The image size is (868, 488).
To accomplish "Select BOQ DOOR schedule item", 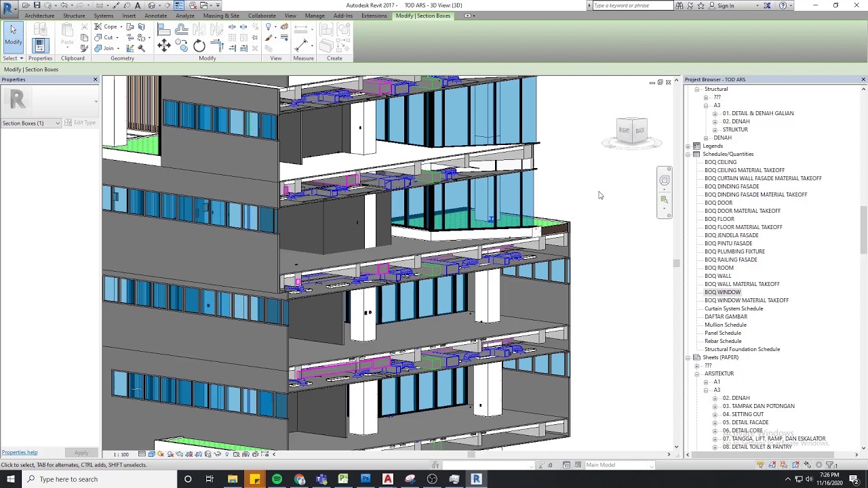I will pyautogui.click(x=718, y=203).
